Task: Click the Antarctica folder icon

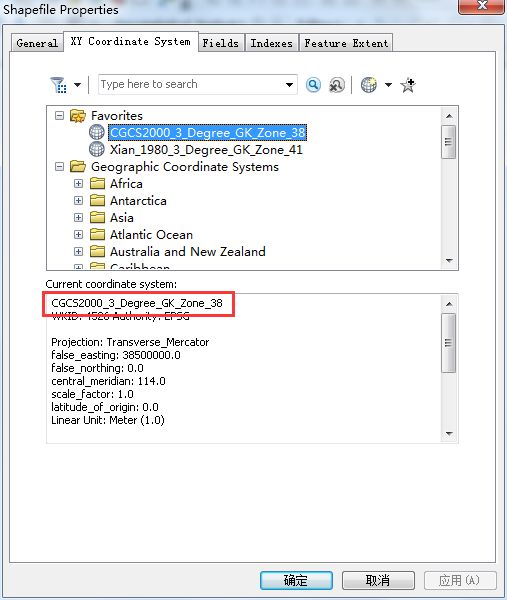Action: [97, 201]
